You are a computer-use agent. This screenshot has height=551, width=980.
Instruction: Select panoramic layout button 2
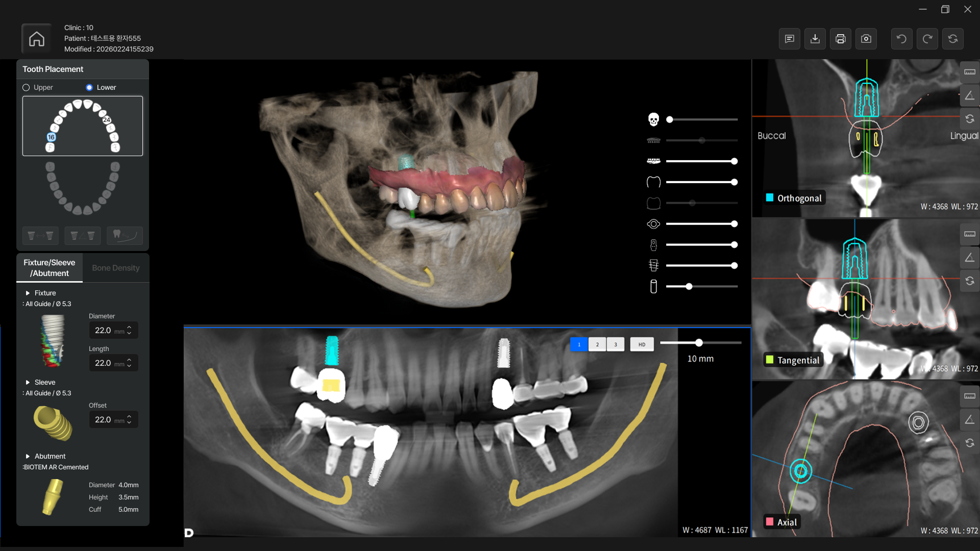597,344
